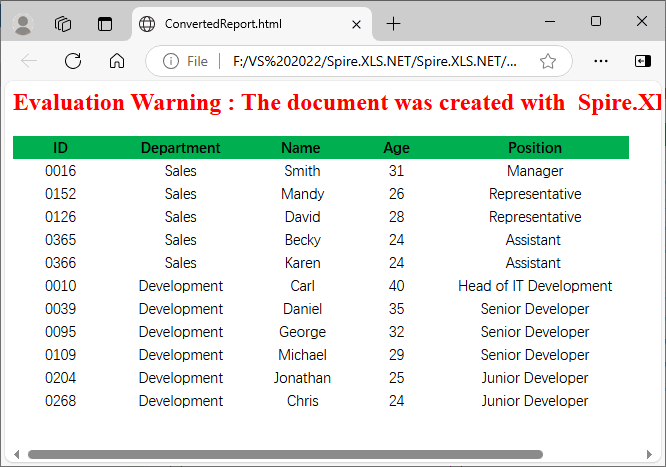Click the ID cell 0095
The height and width of the screenshot is (467, 666).
60,331
